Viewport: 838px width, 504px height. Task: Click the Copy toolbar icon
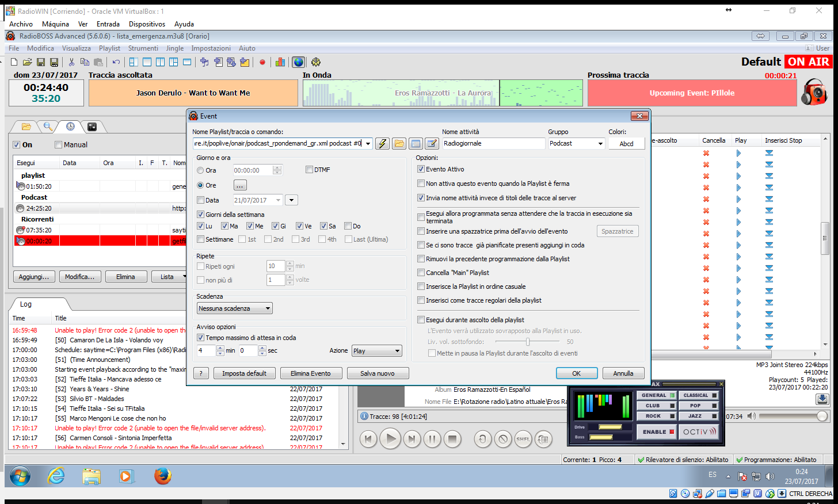[85, 62]
